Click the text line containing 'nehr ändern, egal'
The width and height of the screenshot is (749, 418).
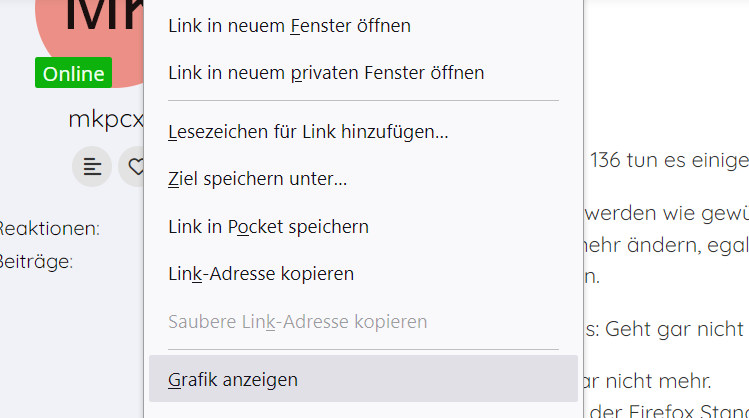[664, 245]
